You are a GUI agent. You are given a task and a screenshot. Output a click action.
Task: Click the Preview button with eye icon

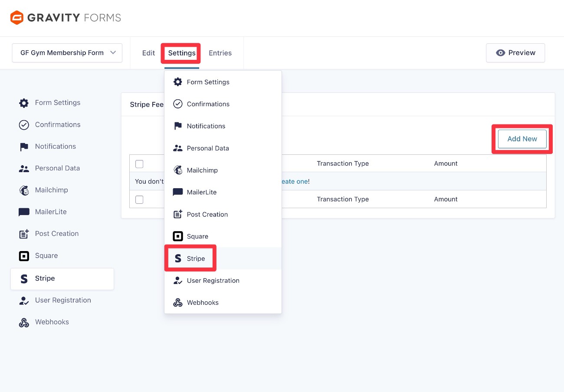coord(515,52)
